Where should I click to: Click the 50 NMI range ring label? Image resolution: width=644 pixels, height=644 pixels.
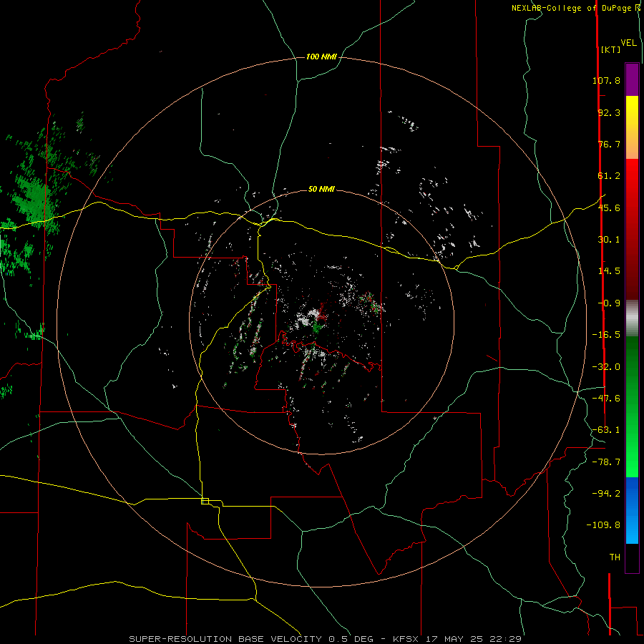click(321, 190)
